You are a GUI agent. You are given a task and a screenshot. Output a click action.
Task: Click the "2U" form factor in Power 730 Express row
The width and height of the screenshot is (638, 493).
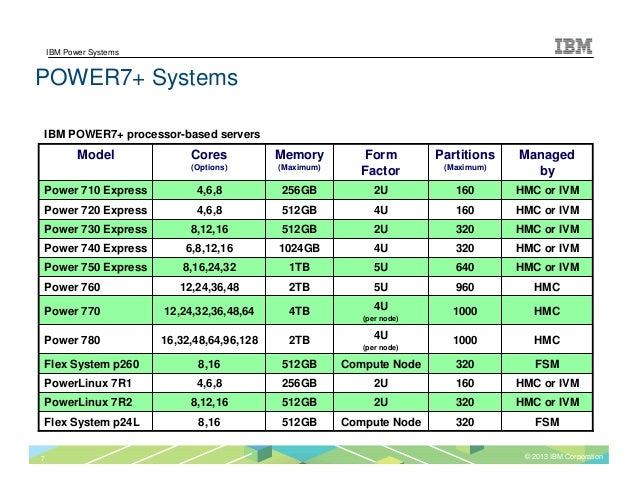tap(381, 229)
